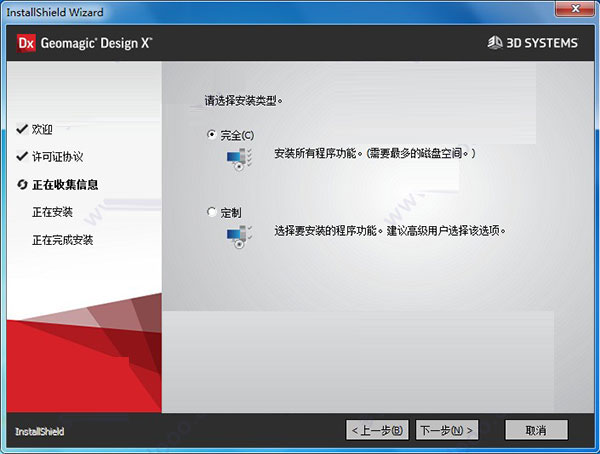Click the 欢迎 step label
This screenshot has width=600, height=454.
click(x=42, y=129)
